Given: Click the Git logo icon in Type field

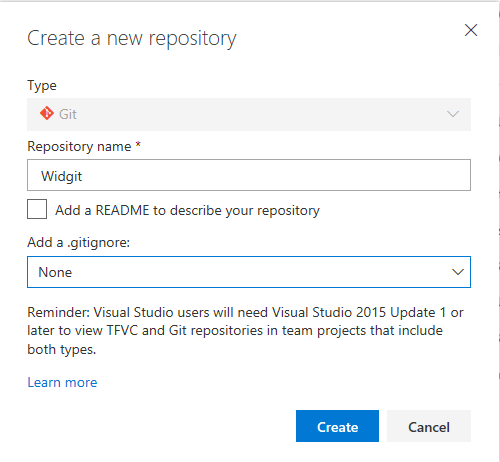Looking at the screenshot, I should click(x=47, y=113).
